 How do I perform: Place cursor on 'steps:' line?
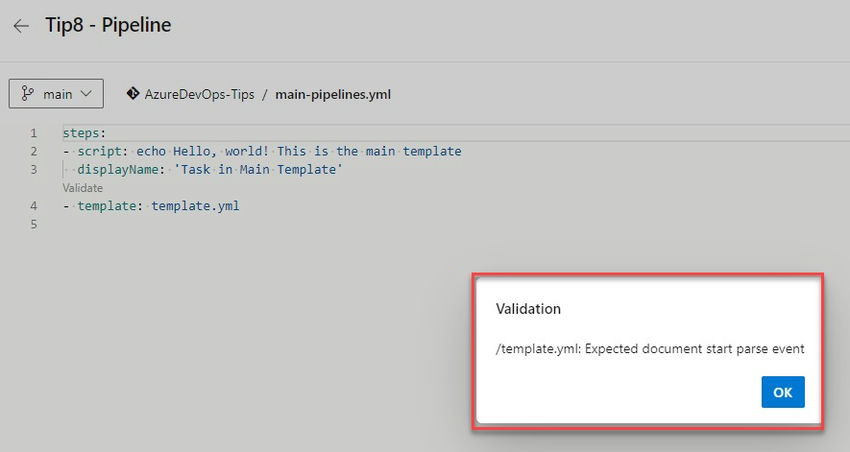coord(85,133)
